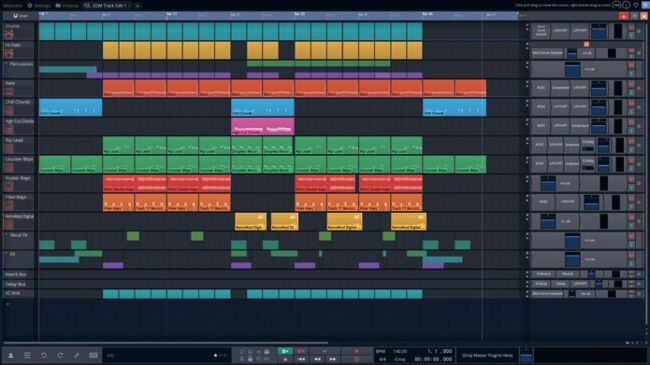Image resolution: width=650 pixels, height=365 pixels.
Task: Toggle the green play button in transport
Action: [285, 351]
